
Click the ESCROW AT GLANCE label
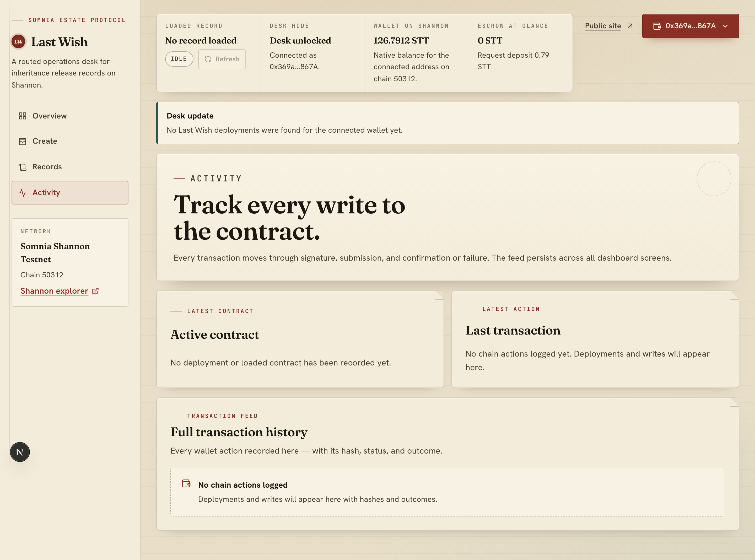click(513, 26)
